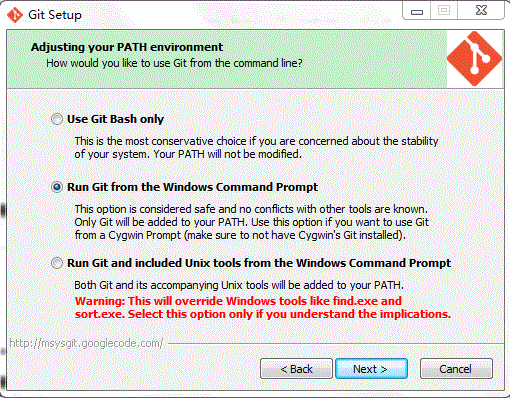Click the Git Bash conservative choice description
This screenshot has width=510, height=398.
(256, 147)
